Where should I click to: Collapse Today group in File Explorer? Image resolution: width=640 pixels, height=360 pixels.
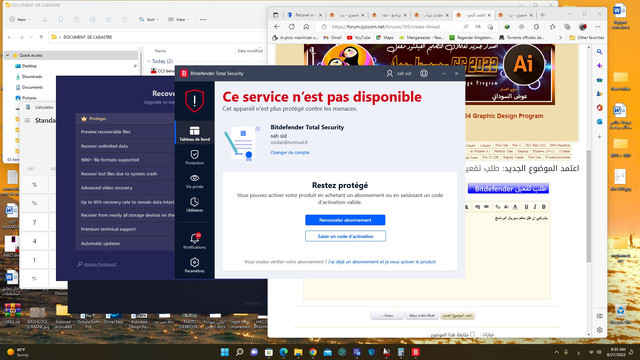(149, 61)
